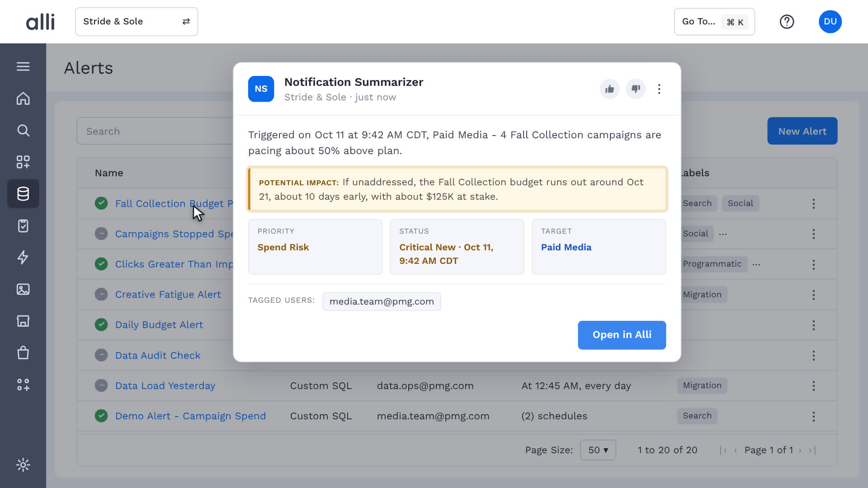Open the clipboard checklist sidebar icon
This screenshot has width=868, height=488.
click(23, 226)
